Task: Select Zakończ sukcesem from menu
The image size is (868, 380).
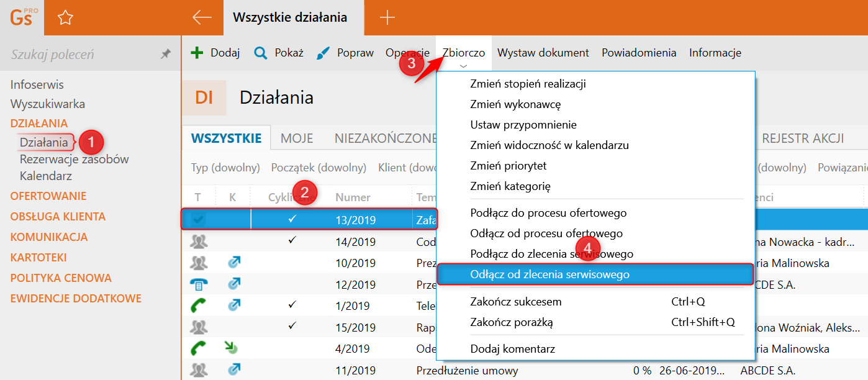Action: [516, 302]
